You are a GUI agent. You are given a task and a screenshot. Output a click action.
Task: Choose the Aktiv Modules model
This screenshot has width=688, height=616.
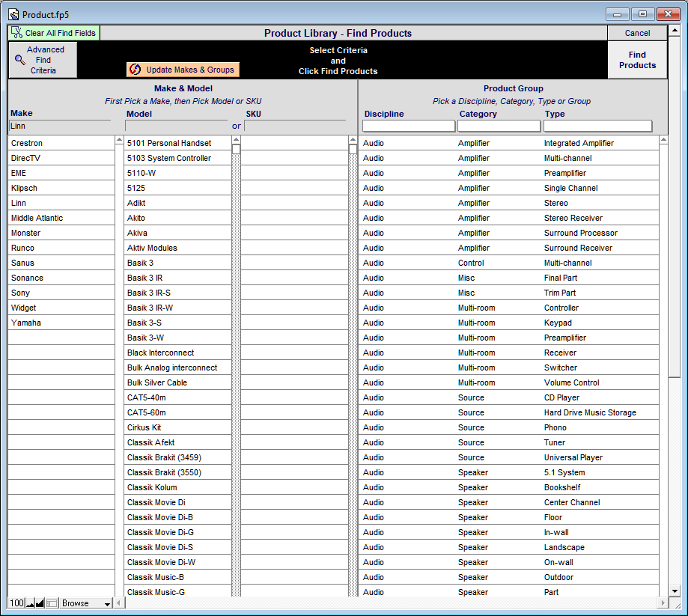[x=177, y=248]
